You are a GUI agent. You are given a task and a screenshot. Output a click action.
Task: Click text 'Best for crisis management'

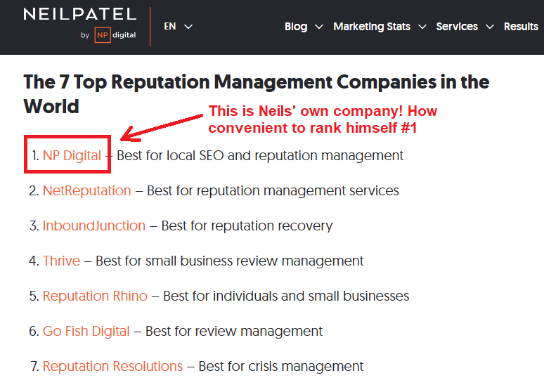click(x=281, y=366)
